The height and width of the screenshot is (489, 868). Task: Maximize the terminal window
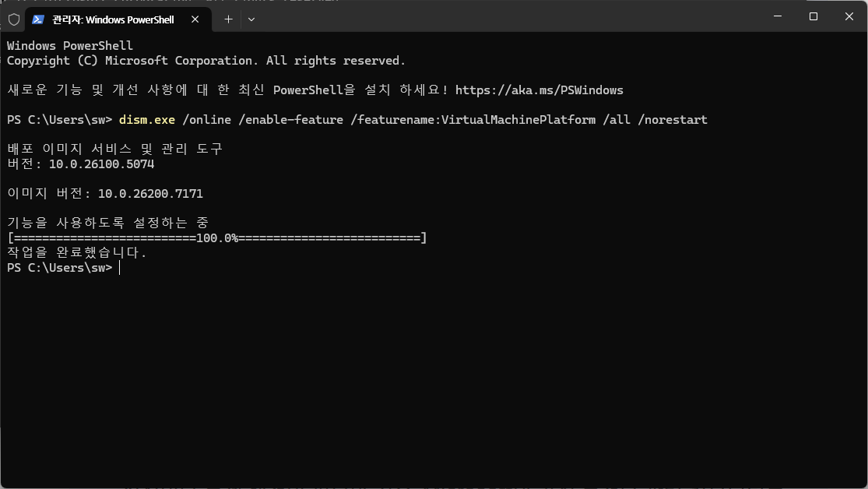814,16
